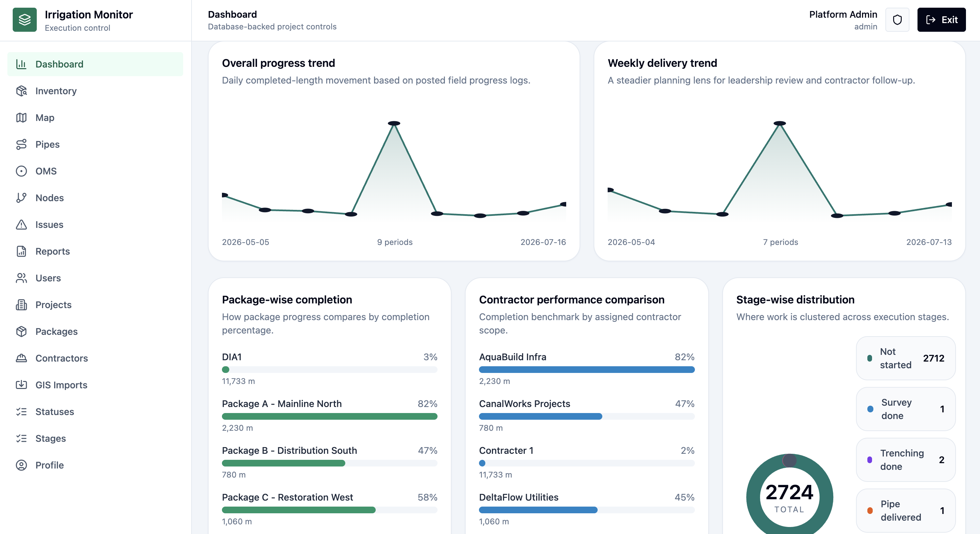
Task: Go to Statuses
Action: (x=95, y=412)
